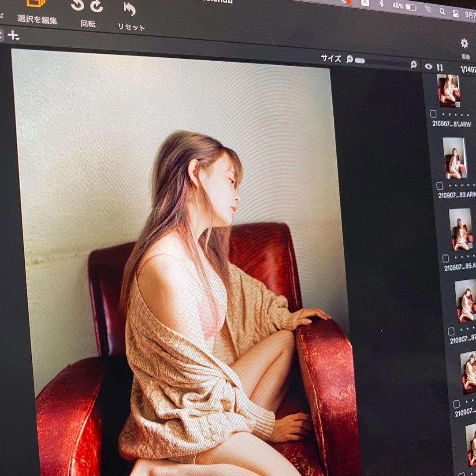Click the orange Edit Selection (選択を編集) icon
Image resolution: width=476 pixels, height=476 pixels.
click(x=36, y=3)
